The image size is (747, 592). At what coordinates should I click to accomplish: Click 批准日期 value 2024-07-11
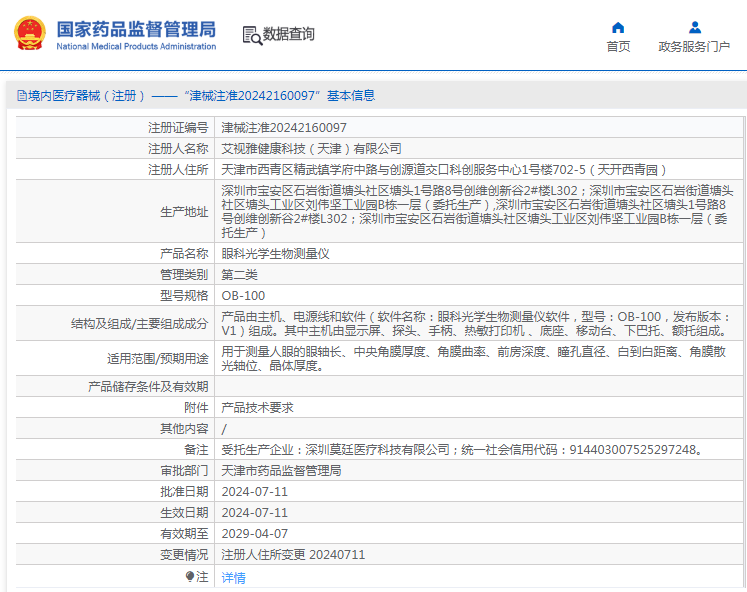tap(254, 492)
